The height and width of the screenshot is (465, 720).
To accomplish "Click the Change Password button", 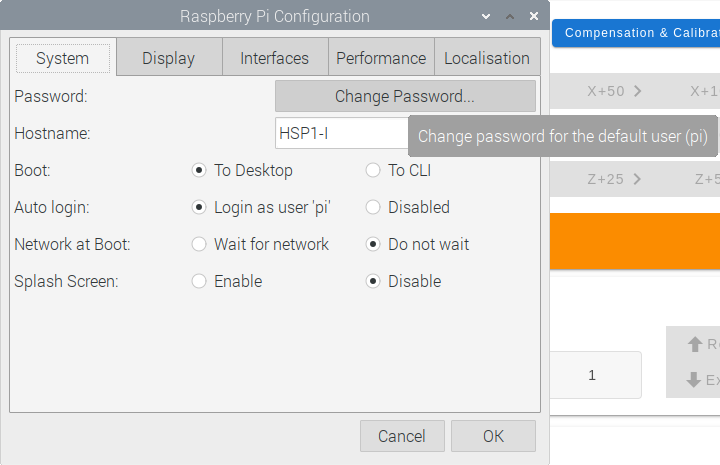I will click(405, 96).
